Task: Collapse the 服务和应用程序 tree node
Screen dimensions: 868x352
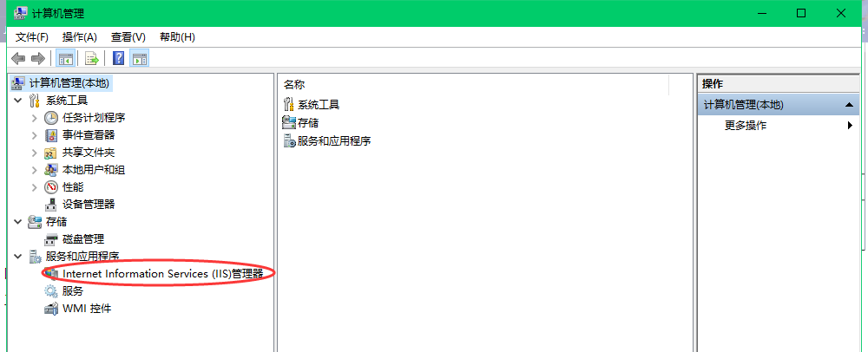Action: 18,257
